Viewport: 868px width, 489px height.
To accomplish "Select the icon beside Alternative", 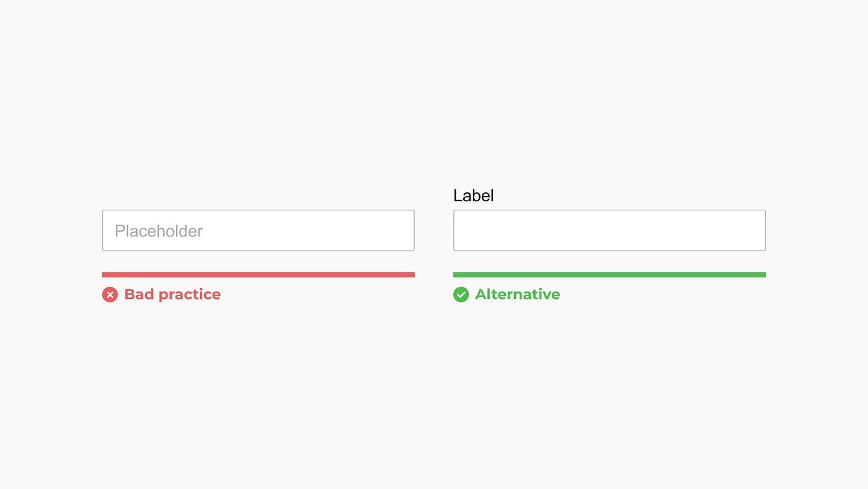I will tap(461, 295).
